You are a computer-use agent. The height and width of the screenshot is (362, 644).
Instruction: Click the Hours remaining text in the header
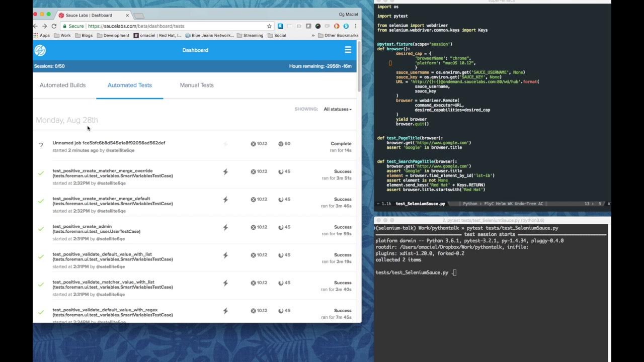320,66
